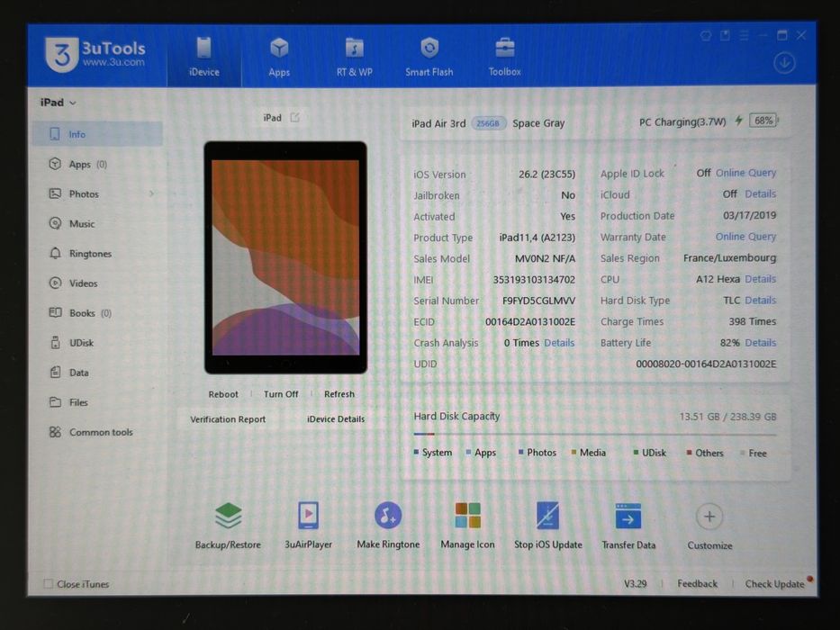Expand the iPad device dropdown
The image size is (840, 630).
pos(59,103)
